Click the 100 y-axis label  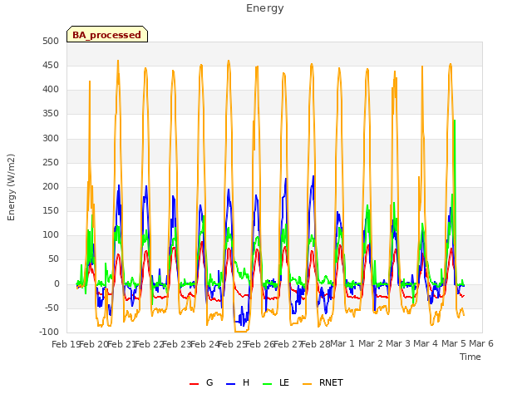pos(51,234)
